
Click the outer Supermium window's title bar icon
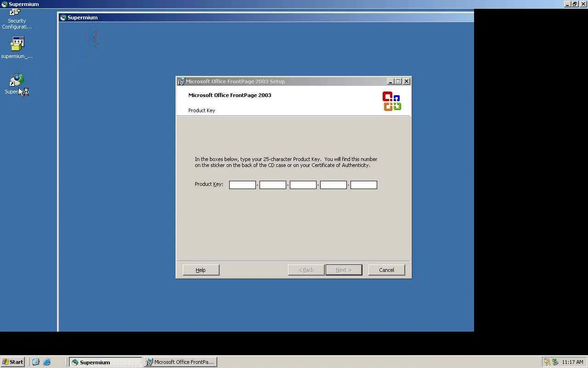click(x=4, y=4)
